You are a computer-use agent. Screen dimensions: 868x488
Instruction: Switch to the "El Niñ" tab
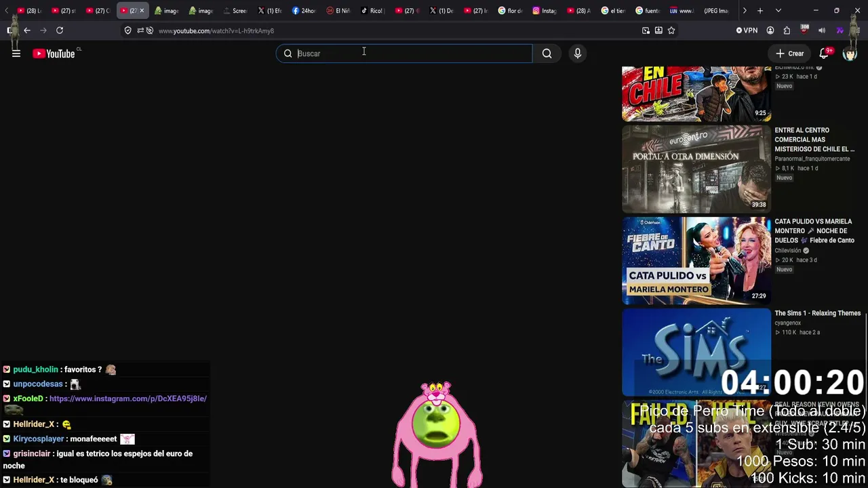coord(338,11)
